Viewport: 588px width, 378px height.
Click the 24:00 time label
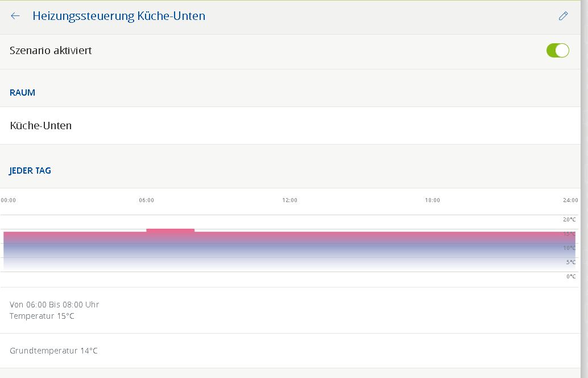pos(570,200)
